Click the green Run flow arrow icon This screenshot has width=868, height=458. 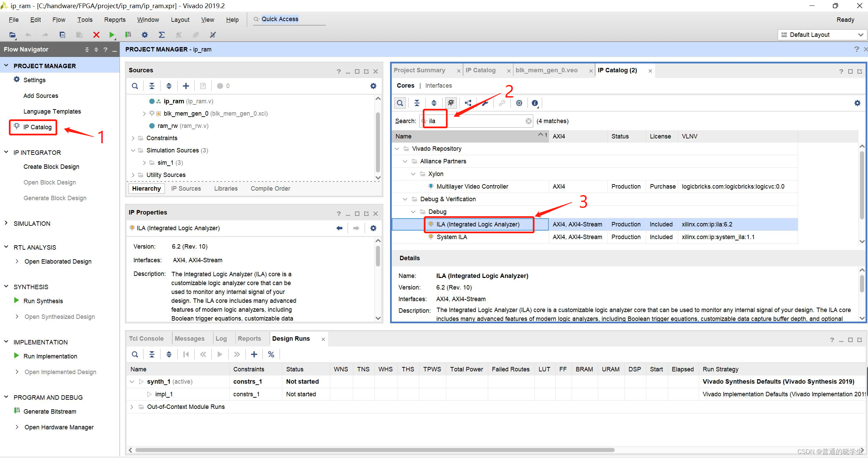[112, 35]
